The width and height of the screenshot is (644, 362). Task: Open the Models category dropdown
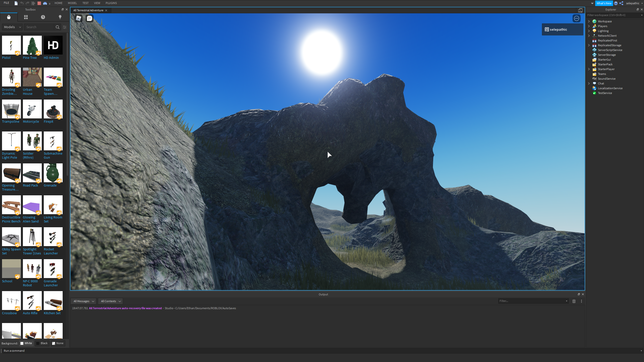[x=12, y=27]
